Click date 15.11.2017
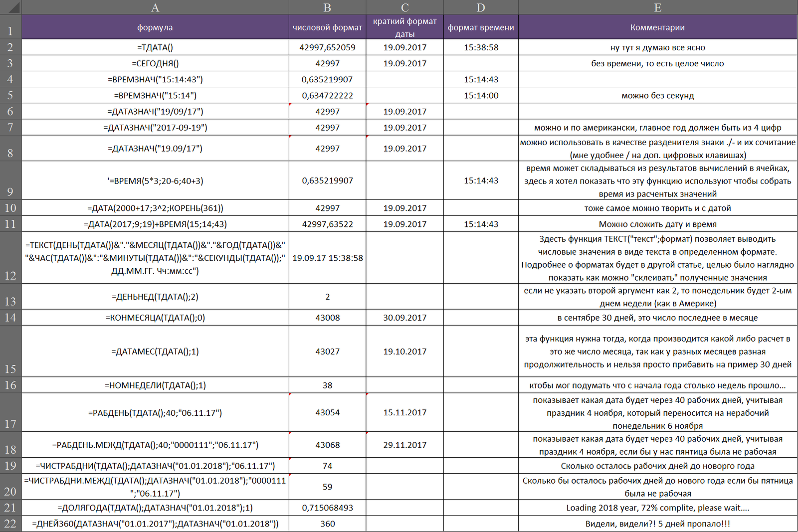 pos(404,412)
